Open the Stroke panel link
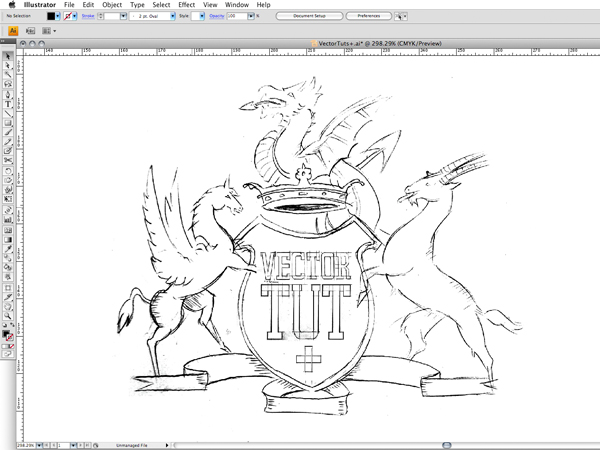This screenshot has height=450, width=600. [x=88, y=16]
